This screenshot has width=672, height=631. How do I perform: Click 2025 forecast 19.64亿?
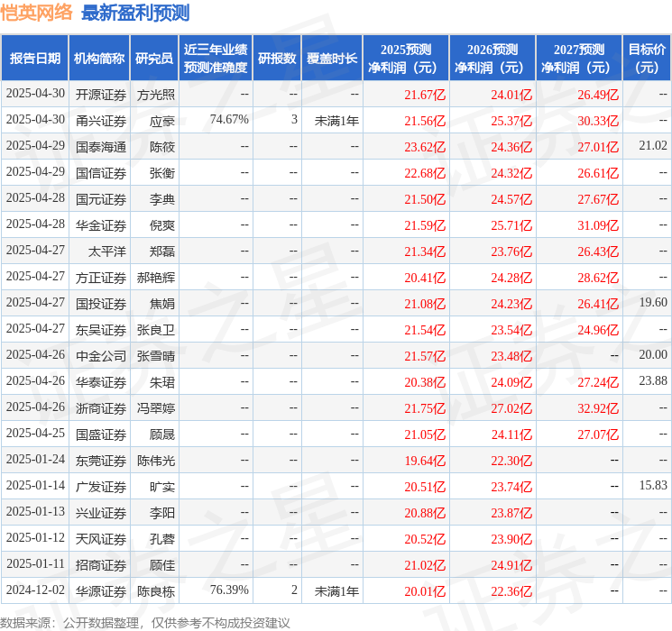(425, 461)
